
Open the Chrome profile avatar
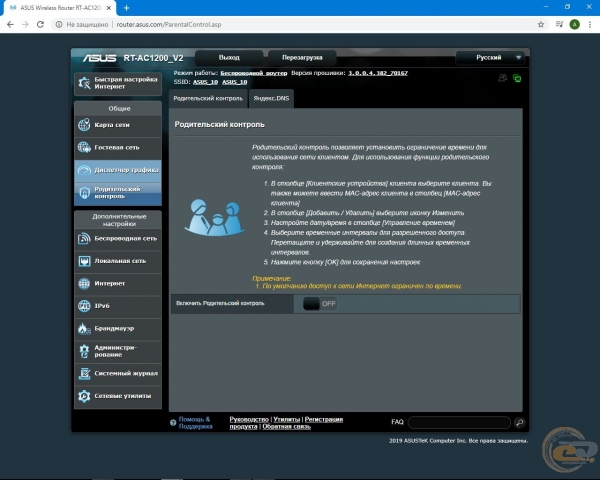[574, 24]
